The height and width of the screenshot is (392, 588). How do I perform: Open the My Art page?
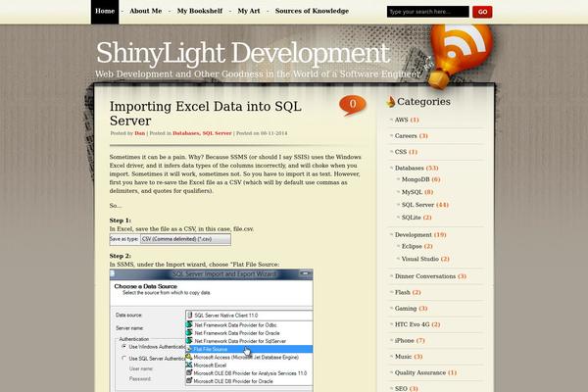[249, 11]
